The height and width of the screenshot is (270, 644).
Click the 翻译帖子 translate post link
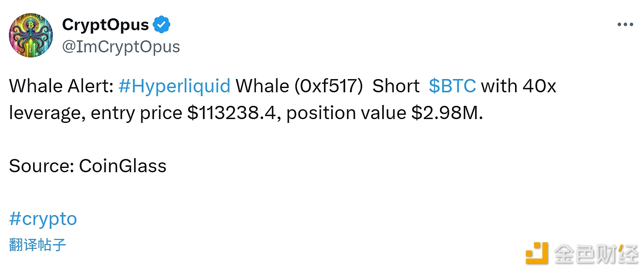tap(37, 245)
